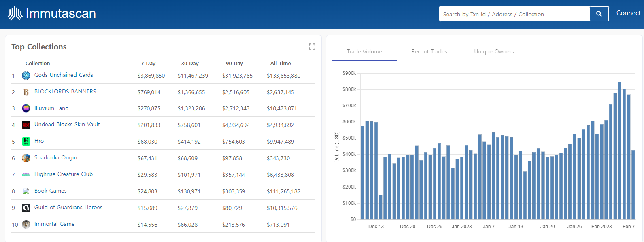
Task: Open the Immortal Game link
Action: [54, 224]
